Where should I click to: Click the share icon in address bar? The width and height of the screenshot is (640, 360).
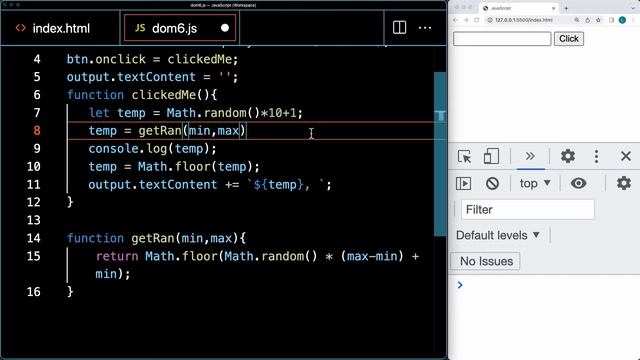point(587,20)
